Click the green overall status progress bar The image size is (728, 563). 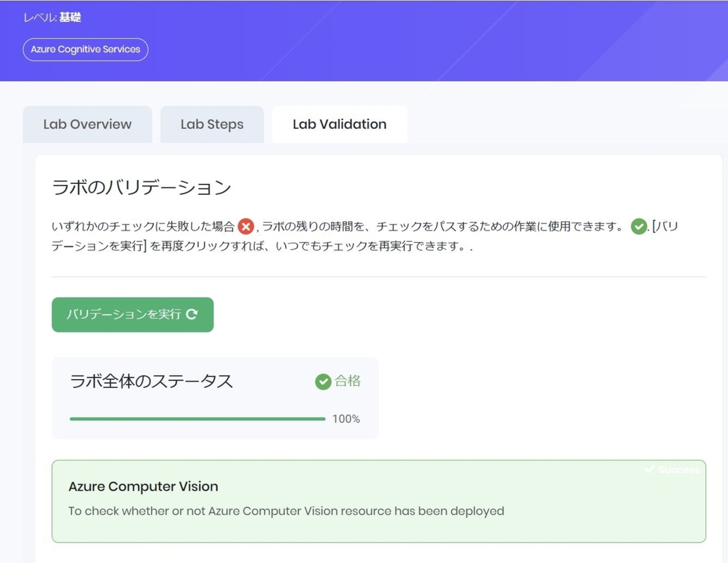click(x=197, y=418)
